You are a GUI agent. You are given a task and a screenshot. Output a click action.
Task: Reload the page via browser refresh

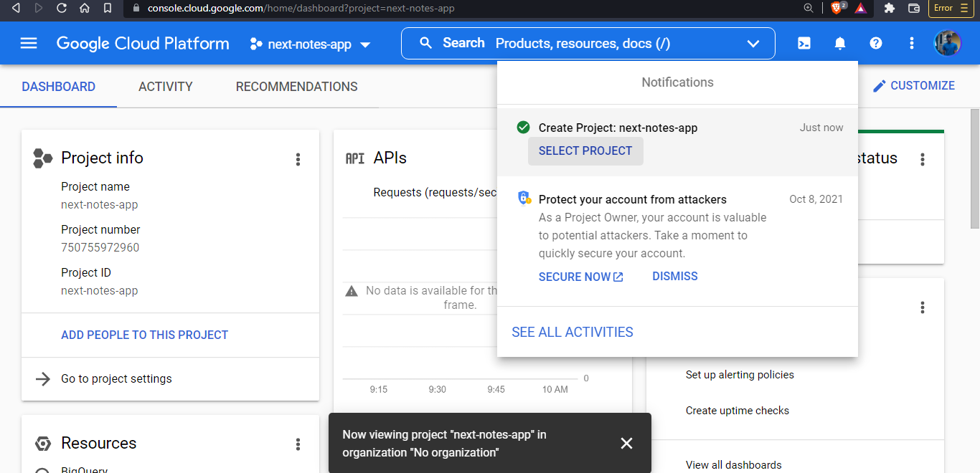tap(61, 8)
